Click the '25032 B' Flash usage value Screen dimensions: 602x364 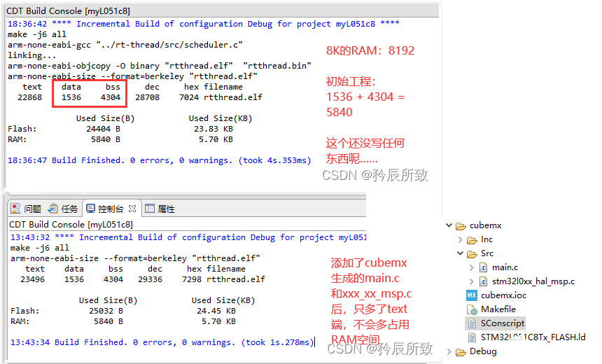click(x=106, y=311)
